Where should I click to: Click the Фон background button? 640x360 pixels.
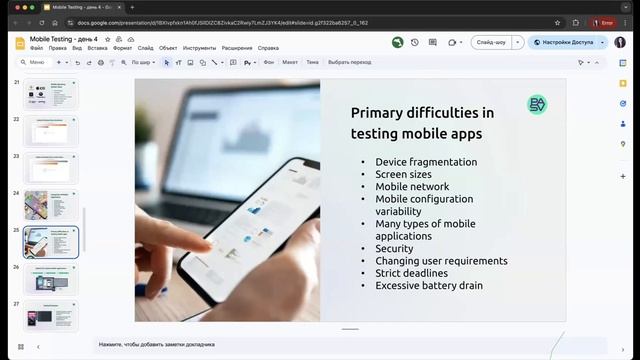click(x=269, y=62)
